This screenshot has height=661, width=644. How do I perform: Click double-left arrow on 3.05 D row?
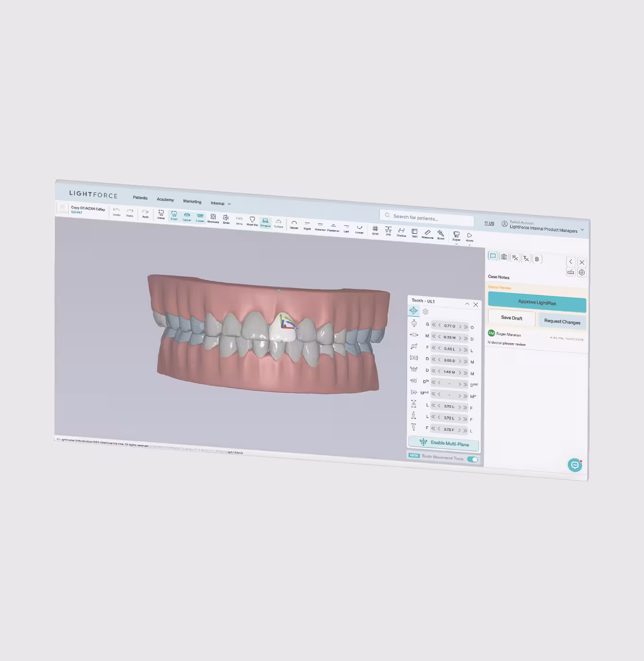point(433,359)
